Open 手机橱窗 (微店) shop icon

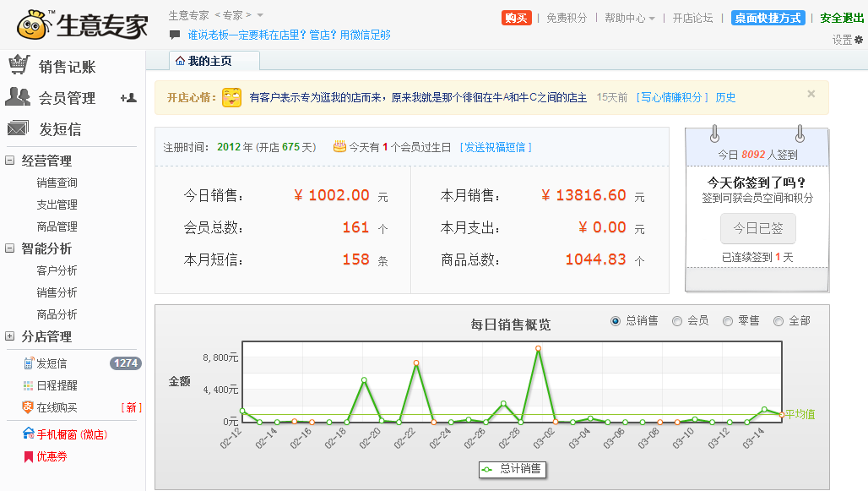[28, 434]
